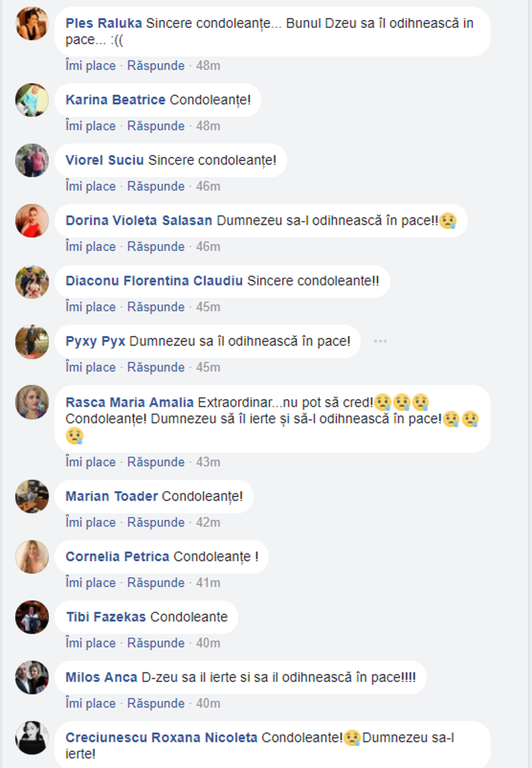532x768 pixels.
Task: Click Dorina Violeta Salasan's avatar
Action: pos(33,220)
